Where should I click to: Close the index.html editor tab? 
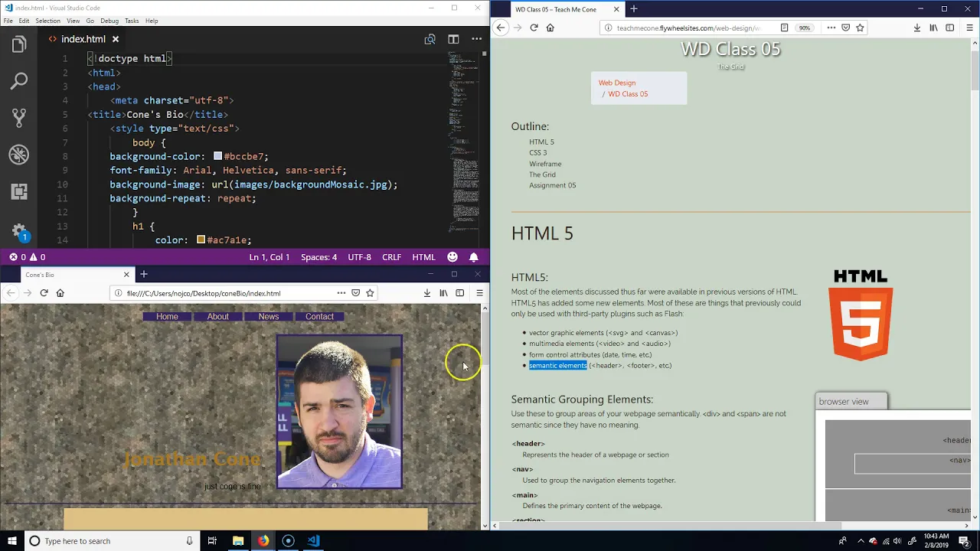[116, 39]
